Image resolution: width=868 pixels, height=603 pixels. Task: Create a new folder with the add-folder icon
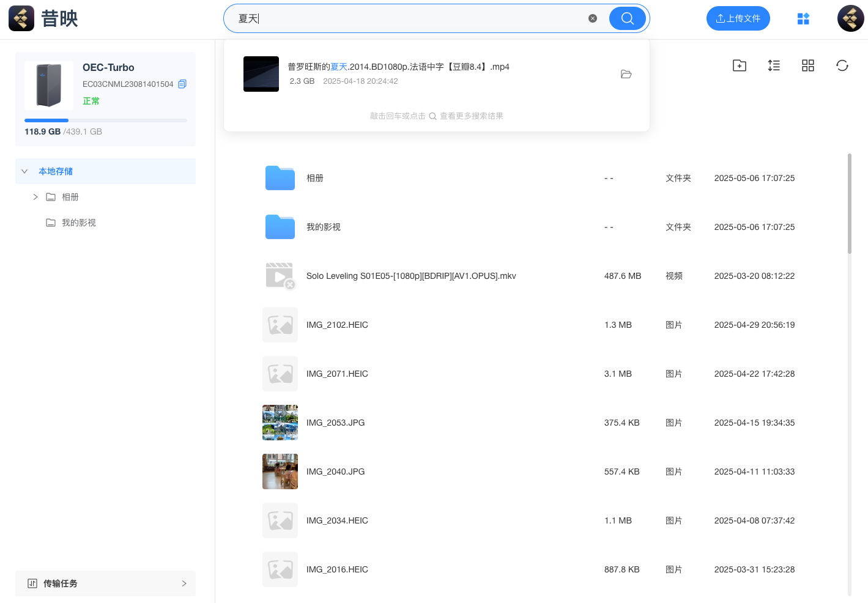[x=739, y=65]
